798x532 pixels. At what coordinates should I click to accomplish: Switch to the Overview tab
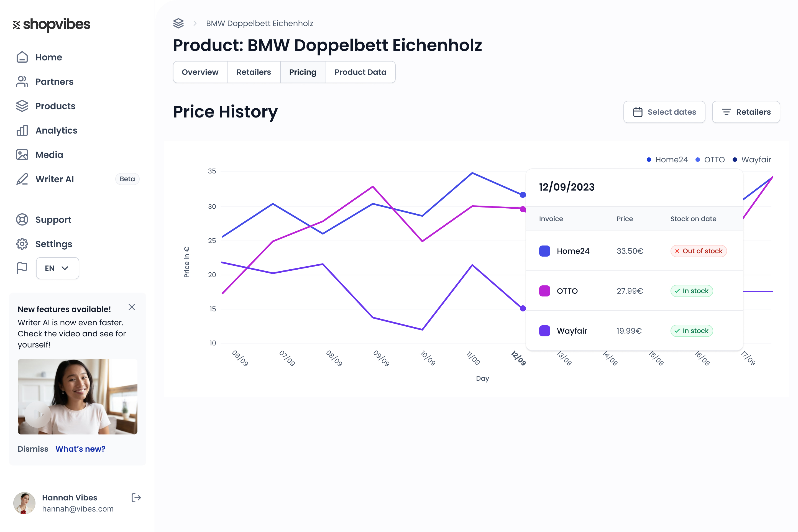[200, 72]
